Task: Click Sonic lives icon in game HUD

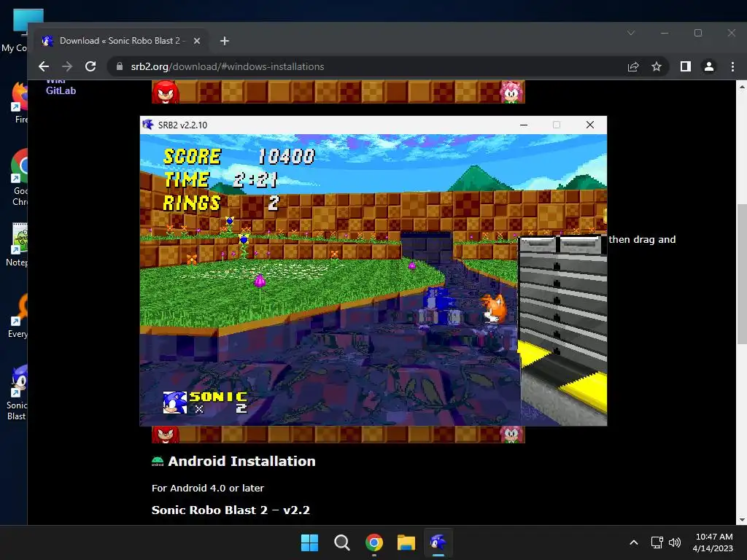Action: coord(174,402)
